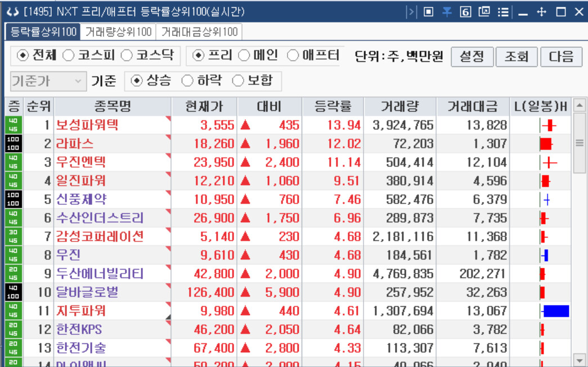The height and width of the screenshot is (367, 588).
Task: Select stock name 한전기술
Action: pyautogui.click(x=81, y=348)
